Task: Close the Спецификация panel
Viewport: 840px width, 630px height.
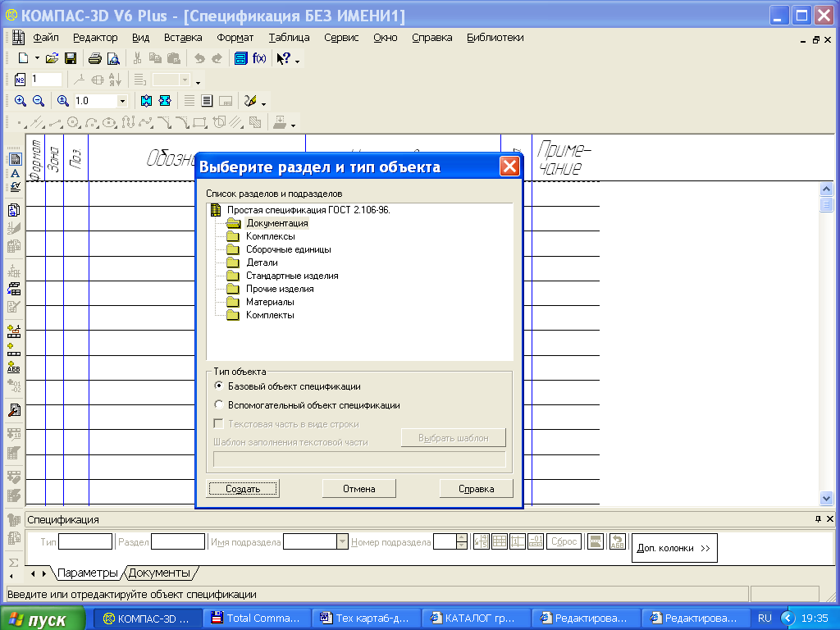Action: click(x=830, y=519)
